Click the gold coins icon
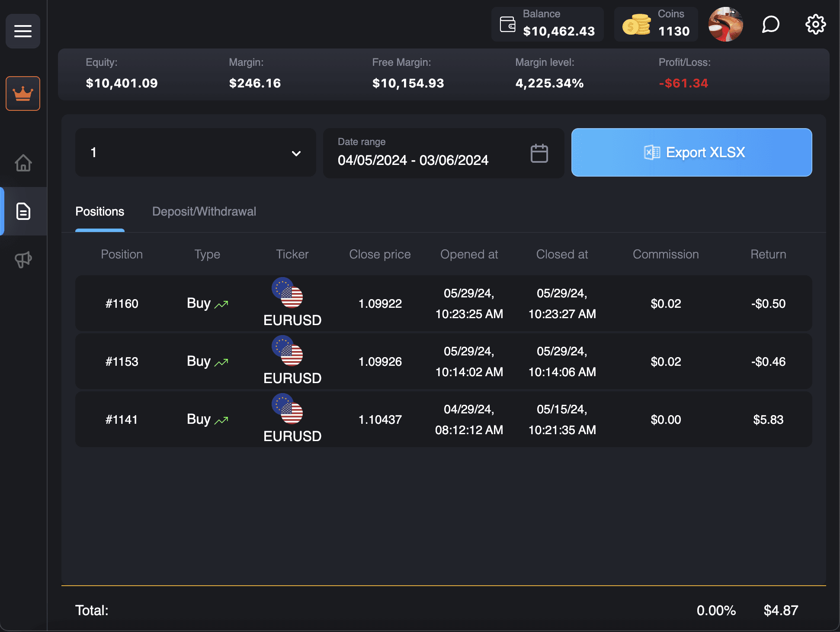The image size is (840, 632). (x=636, y=25)
